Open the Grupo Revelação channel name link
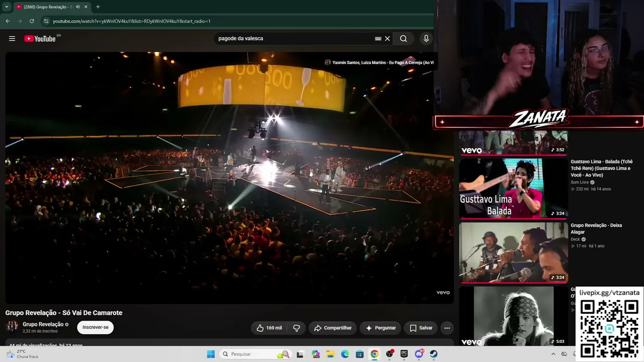644x362 pixels. tap(43, 324)
